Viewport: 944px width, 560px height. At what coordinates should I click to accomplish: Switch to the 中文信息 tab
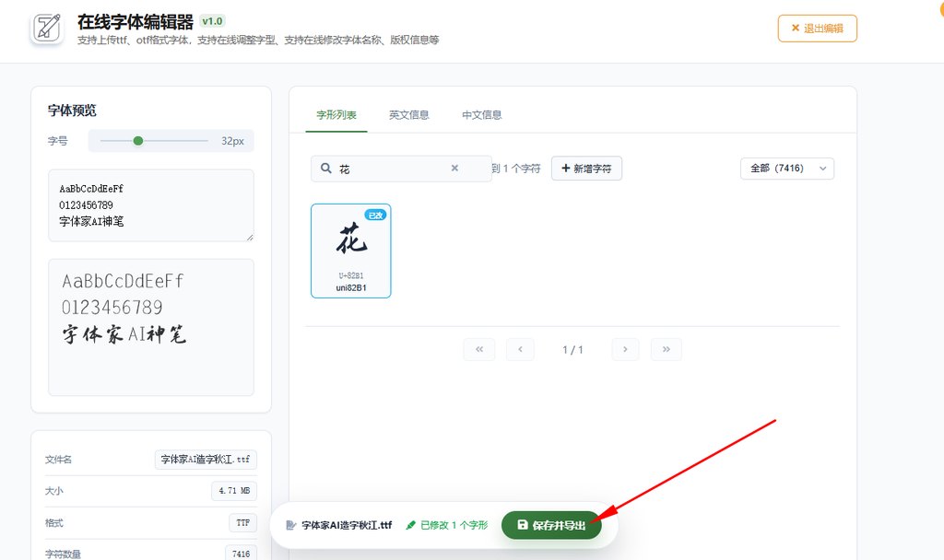tap(482, 115)
